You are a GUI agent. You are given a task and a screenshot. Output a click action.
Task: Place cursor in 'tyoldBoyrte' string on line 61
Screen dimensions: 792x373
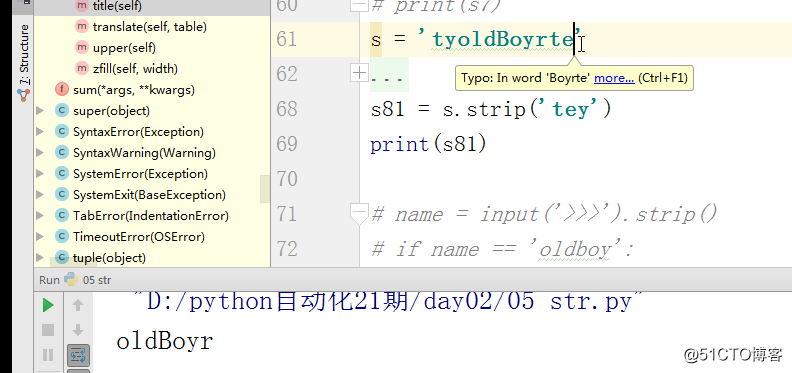coord(503,39)
